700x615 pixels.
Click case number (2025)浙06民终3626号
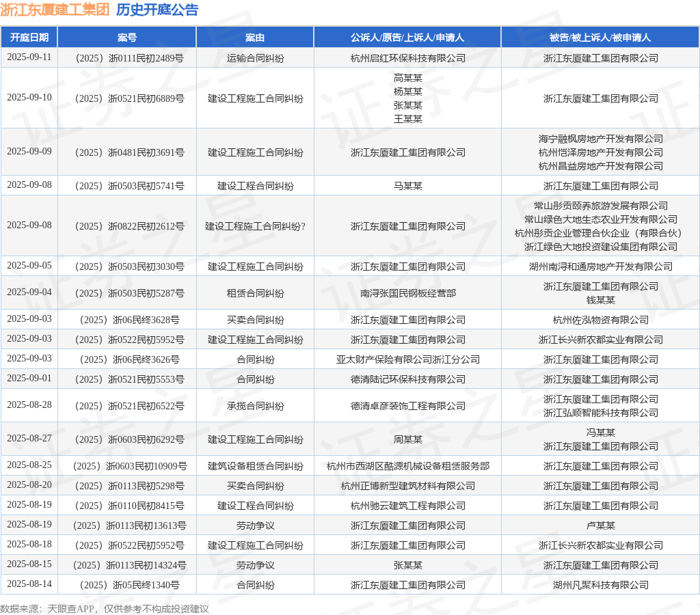point(129,359)
